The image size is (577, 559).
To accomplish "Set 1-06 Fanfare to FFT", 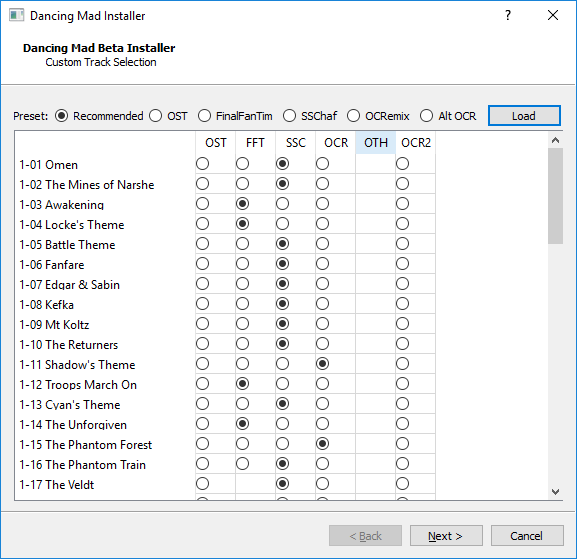I will pyautogui.click(x=243, y=263).
